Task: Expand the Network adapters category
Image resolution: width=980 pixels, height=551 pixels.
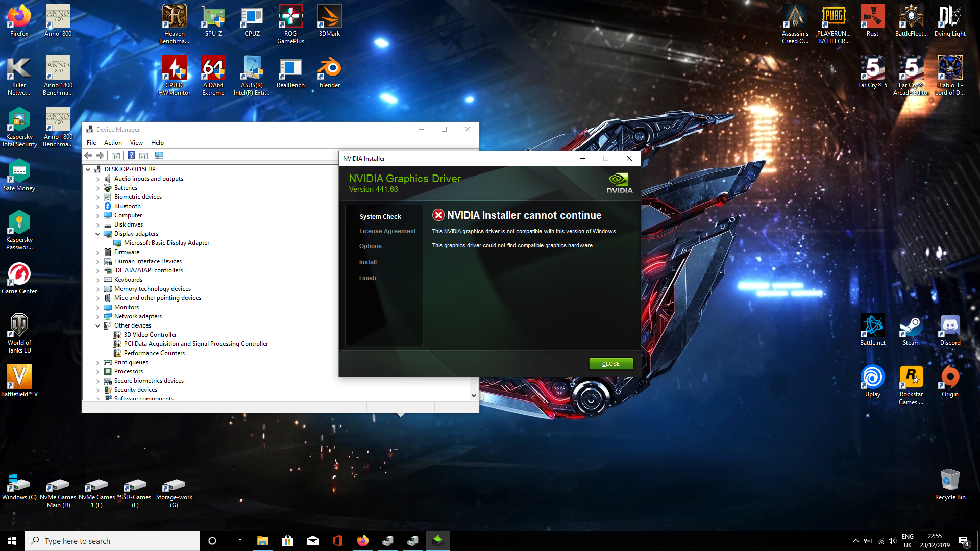Action: [97, 316]
